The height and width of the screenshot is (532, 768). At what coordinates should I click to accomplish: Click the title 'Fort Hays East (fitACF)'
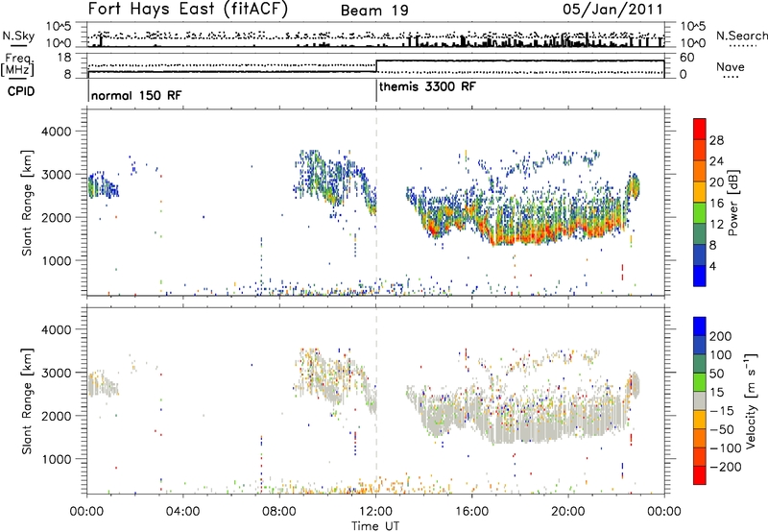tap(188, 9)
